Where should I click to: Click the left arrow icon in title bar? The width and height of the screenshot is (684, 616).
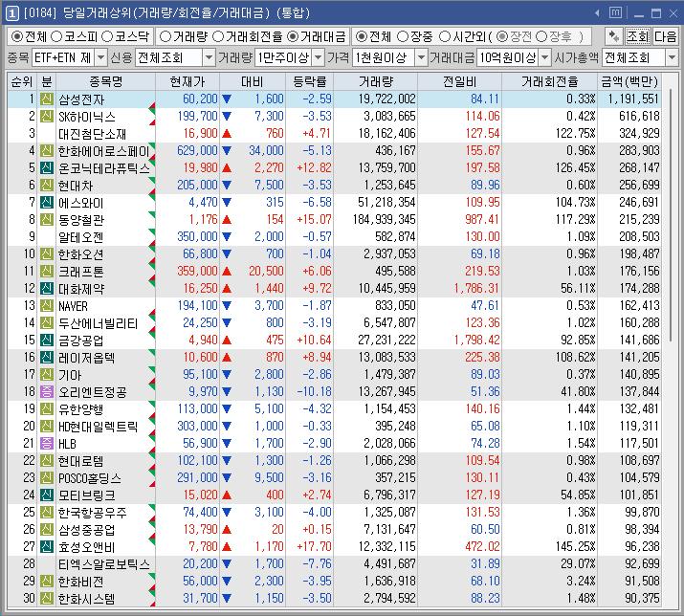click(597, 13)
